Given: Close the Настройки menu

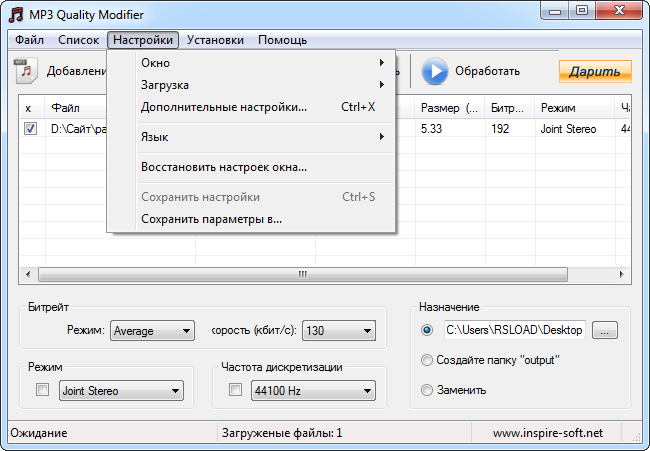Looking at the screenshot, I should (x=143, y=40).
